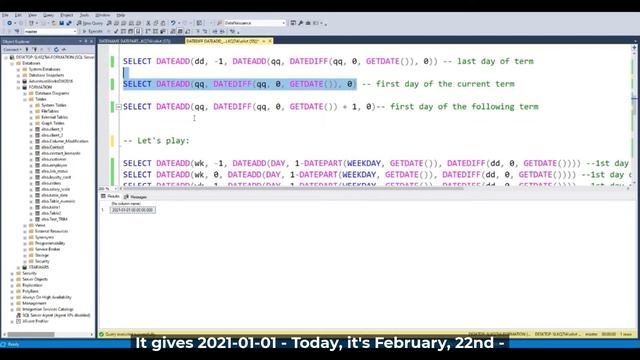Select the XEvent Profiler node

35,322
